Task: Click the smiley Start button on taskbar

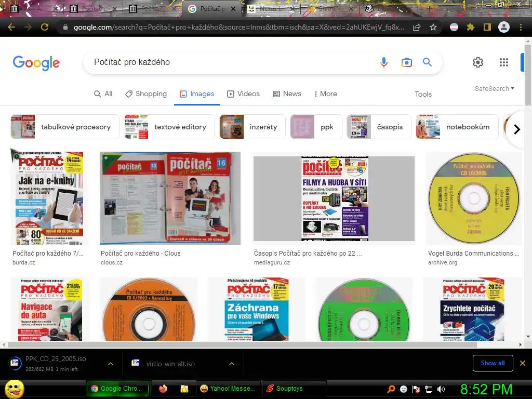Action: [15, 389]
